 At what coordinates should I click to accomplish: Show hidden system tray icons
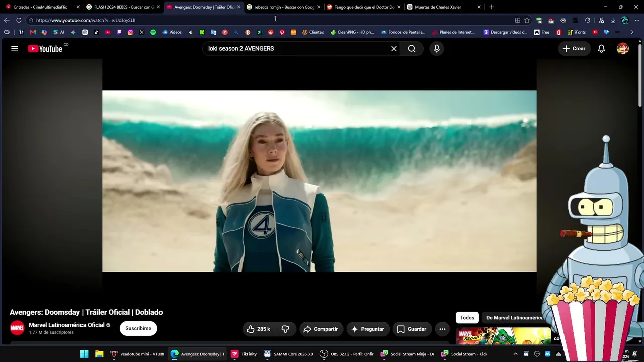[x=514, y=354]
